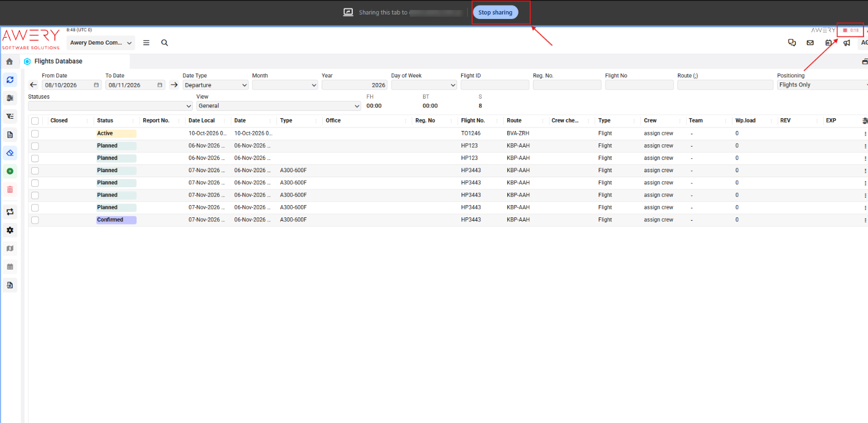This screenshot has width=868, height=423.
Task: Click the Flight ID input field
Action: tap(495, 85)
